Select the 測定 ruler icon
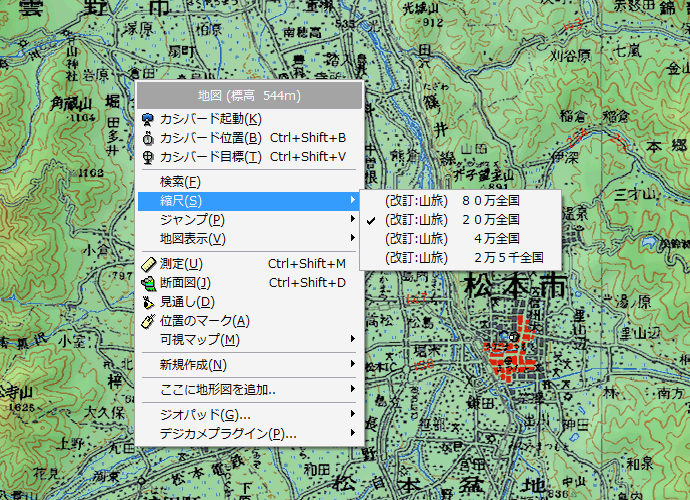 148,264
